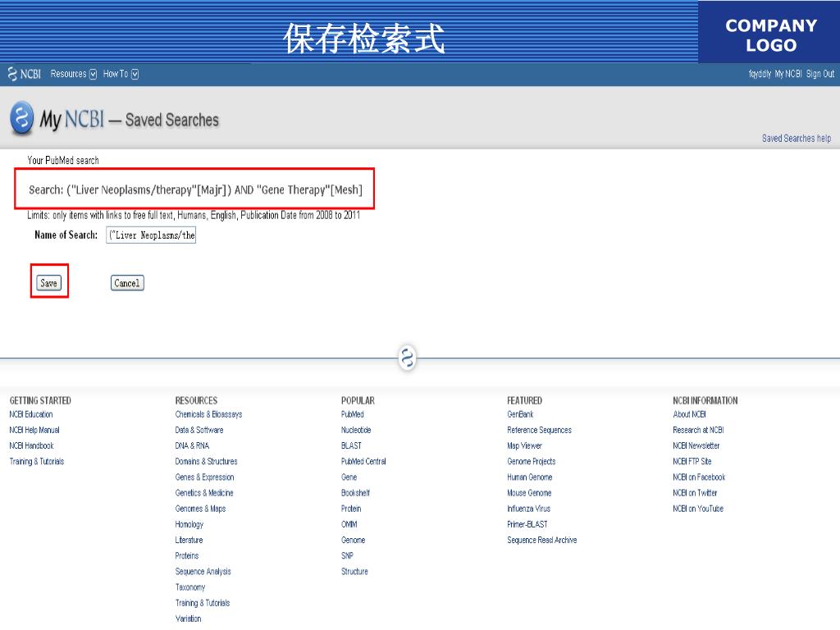
Task: Click the Cancel button
Action: click(127, 283)
